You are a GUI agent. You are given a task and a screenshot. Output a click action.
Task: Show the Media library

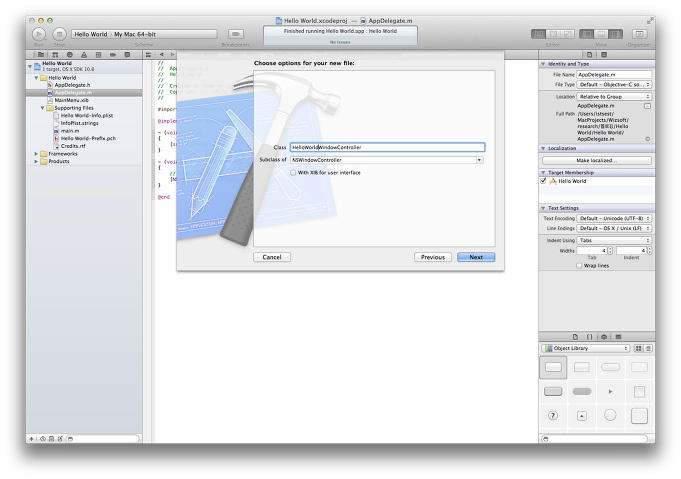pos(618,337)
